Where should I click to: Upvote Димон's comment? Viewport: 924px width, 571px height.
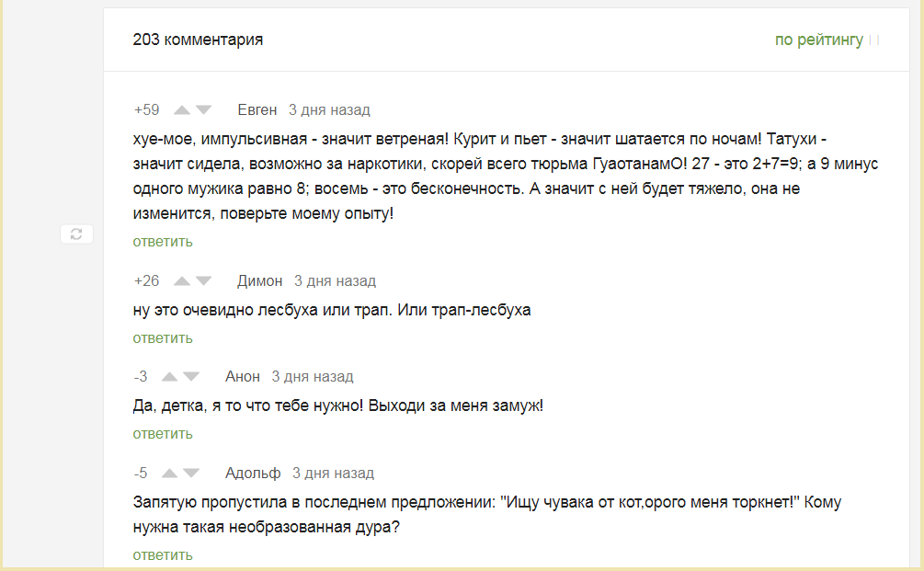coord(182,281)
